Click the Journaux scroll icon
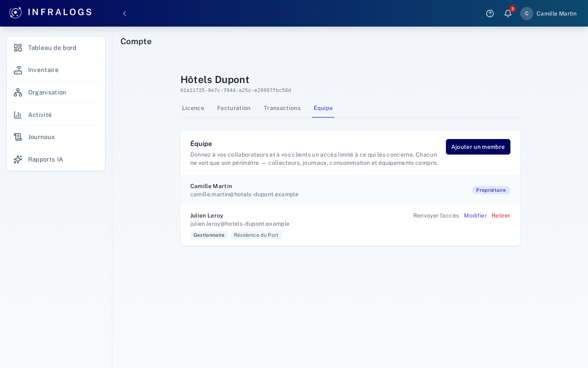Image resolution: width=588 pixels, height=368 pixels. (x=18, y=137)
